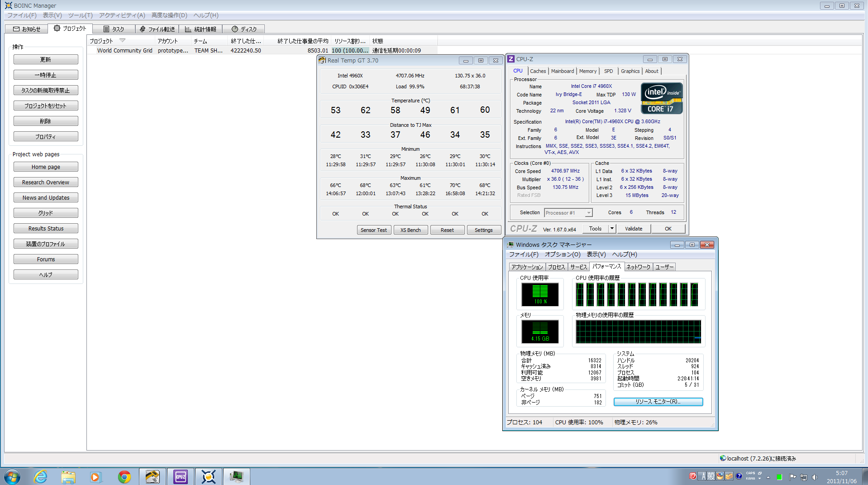
Task: Click the Windows Media Player taskbar icon
Action: 95,477
